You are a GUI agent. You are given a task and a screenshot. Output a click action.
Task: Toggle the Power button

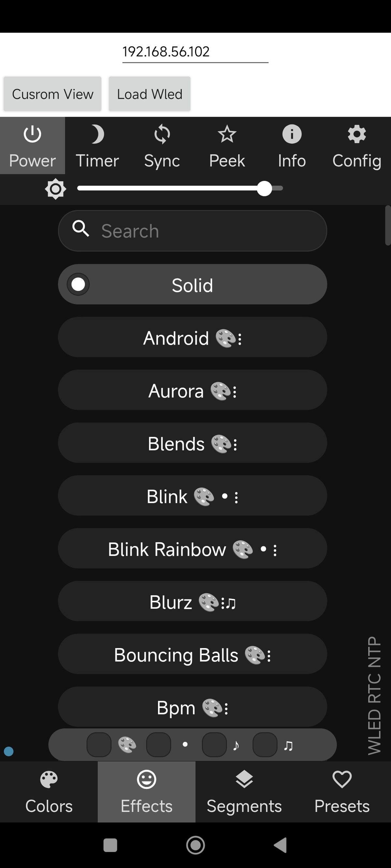tap(32, 145)
